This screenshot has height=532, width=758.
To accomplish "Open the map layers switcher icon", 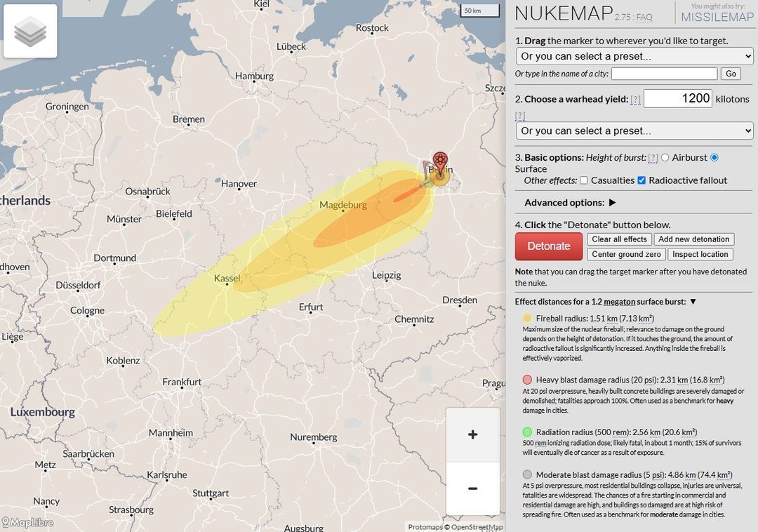I will pyautogui.click(x=30, y=32).
